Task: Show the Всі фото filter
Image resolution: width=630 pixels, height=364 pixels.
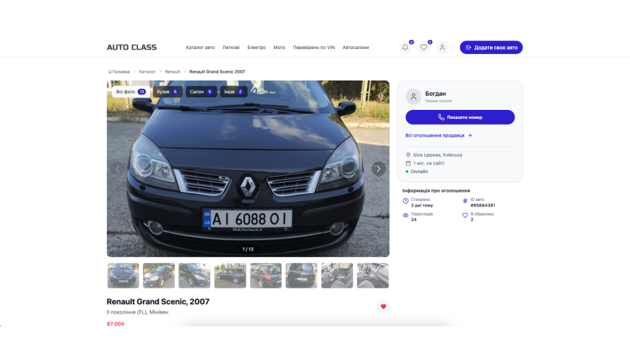Action: pos(130,92)
